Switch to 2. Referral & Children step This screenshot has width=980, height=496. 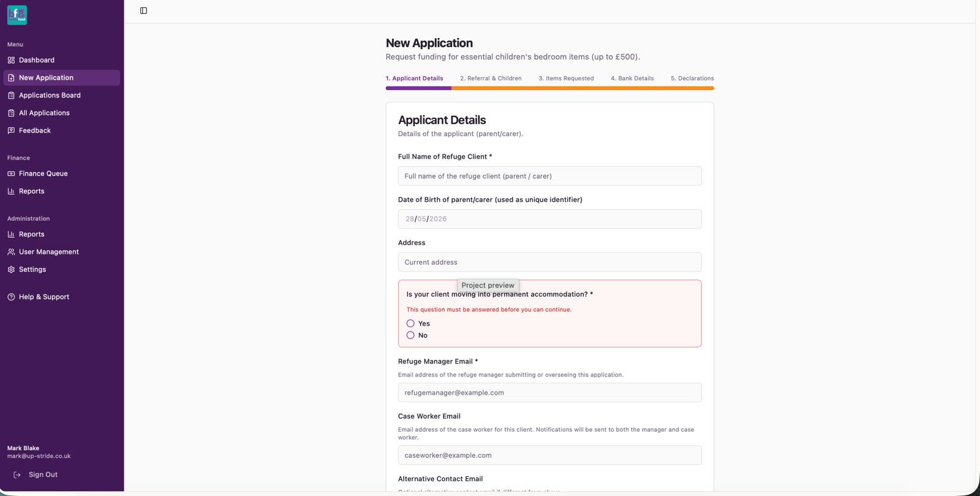[491, 78]
